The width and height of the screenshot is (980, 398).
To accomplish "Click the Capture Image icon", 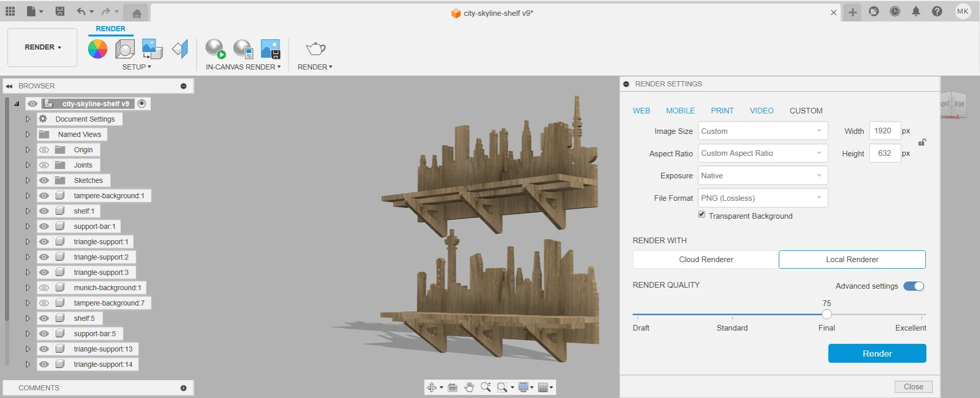I will [x=271, y=49].
